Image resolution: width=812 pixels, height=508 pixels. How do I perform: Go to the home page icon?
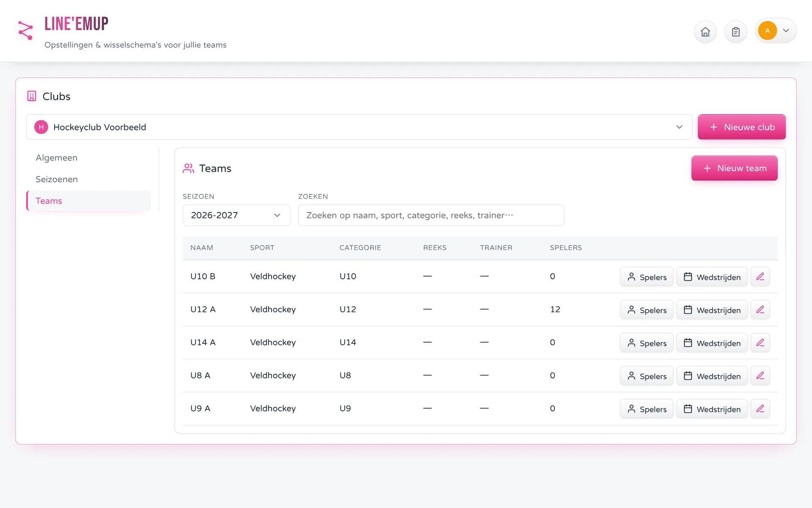pos(705,32)
